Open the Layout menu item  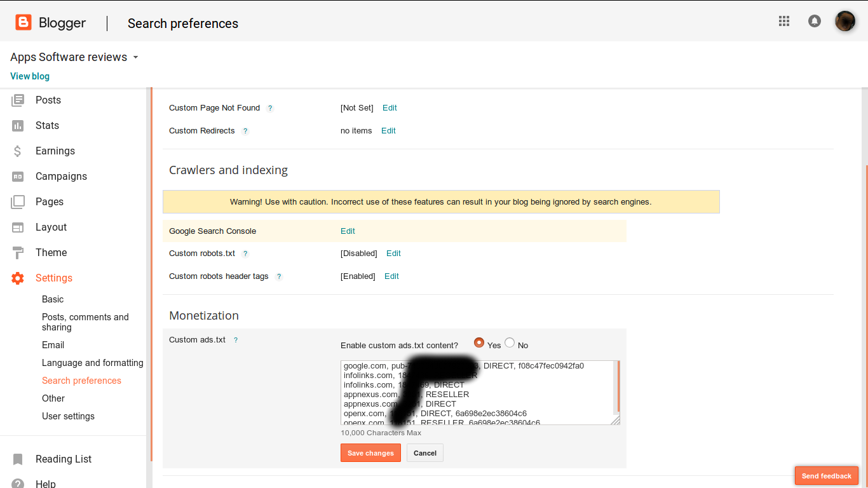51,227
